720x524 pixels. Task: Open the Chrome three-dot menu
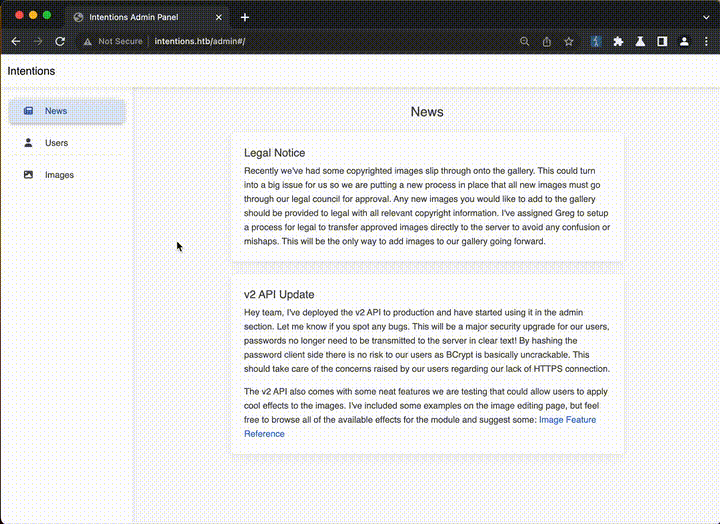pyautogui.click(x=705, y=41)
